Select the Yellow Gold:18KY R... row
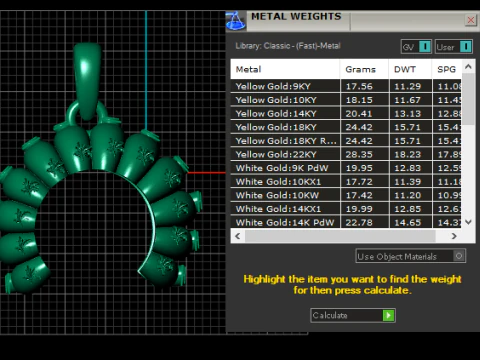The width and height of the screenshot is (480, 360). pyautogui.click(x=346, y=141)
